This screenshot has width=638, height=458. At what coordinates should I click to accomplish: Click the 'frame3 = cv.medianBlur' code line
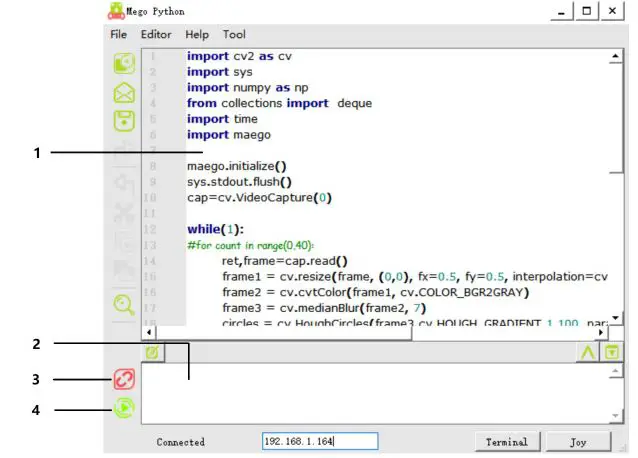[x=324, y=308]
